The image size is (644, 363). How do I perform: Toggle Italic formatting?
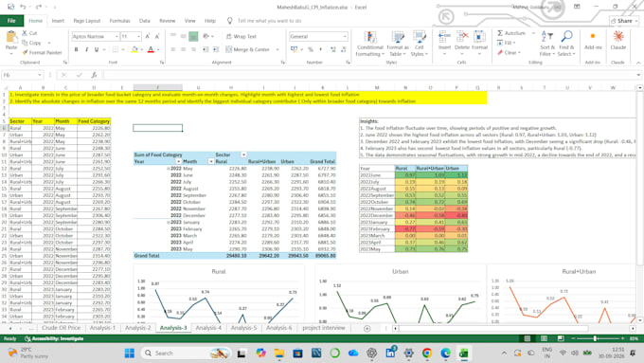(86, 49)
